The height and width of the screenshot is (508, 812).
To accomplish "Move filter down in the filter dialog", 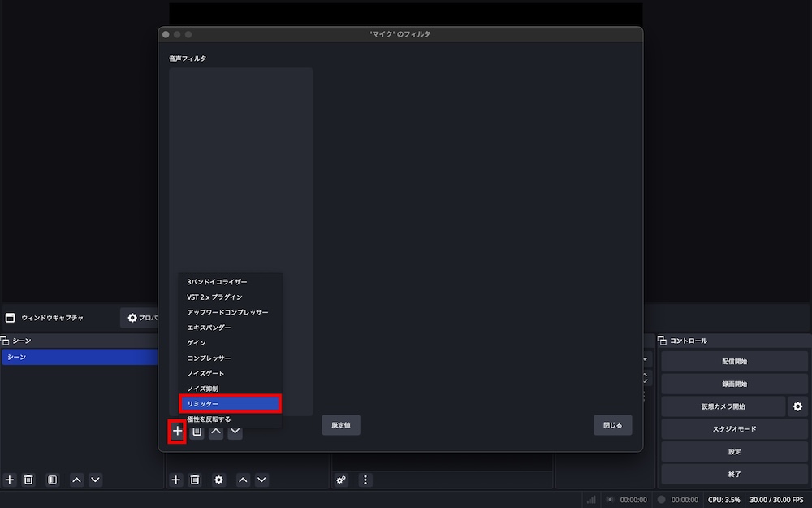I will point(235,432).
